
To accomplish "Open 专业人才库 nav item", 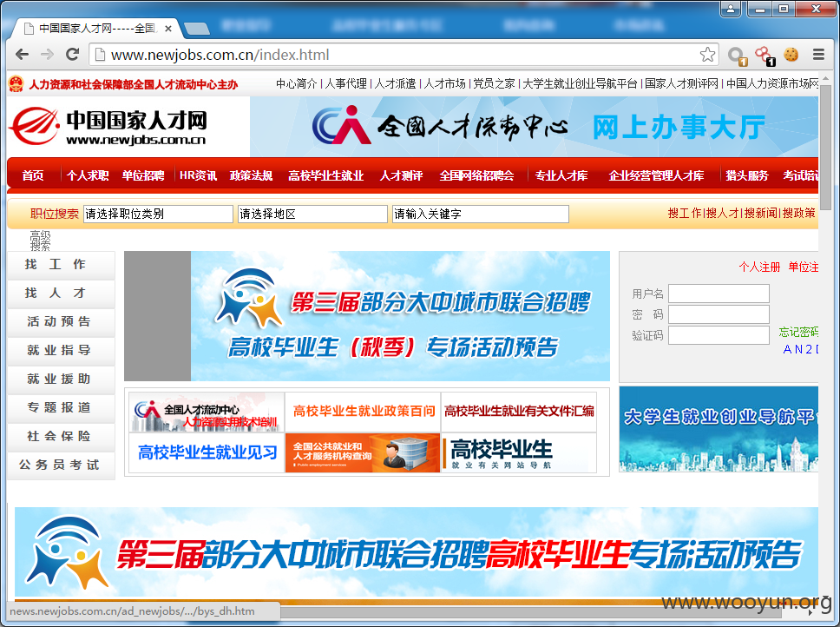I will click(561, 175).
